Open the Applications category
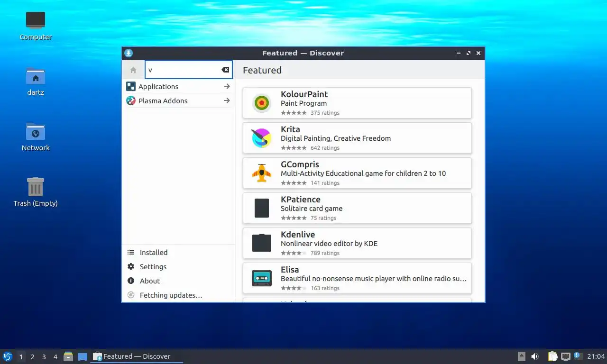This screenshot has width=607, height=364. (178, 86)
